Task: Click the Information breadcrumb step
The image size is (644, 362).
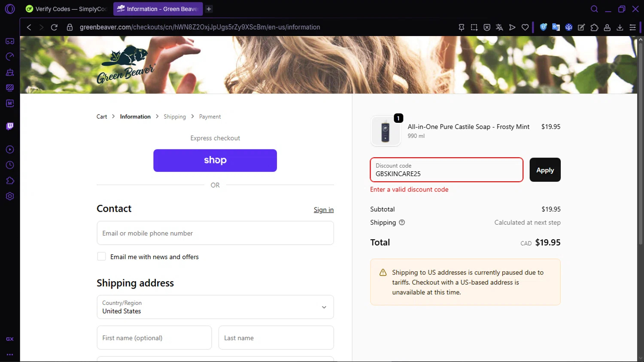Action: (135, 117)
